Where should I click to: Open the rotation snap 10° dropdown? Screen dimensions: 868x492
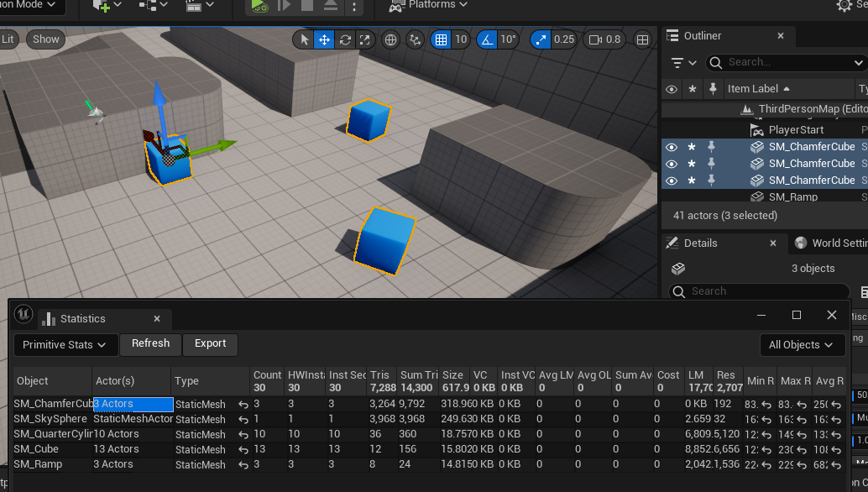(508, 39)
